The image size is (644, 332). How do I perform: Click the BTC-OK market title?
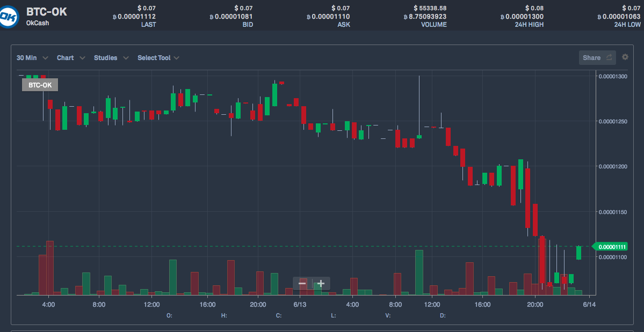pyautogui.click(x=46, y=12)
